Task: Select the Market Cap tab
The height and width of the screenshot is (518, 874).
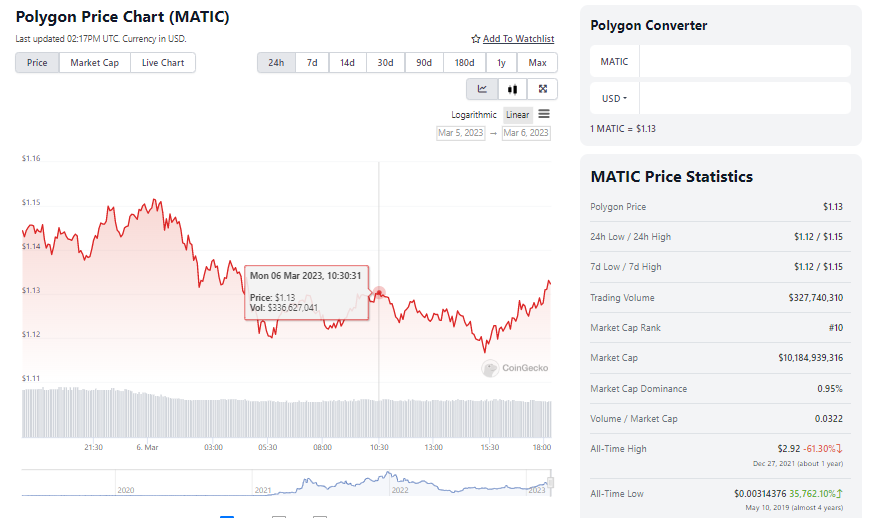Action: (95, 62)
